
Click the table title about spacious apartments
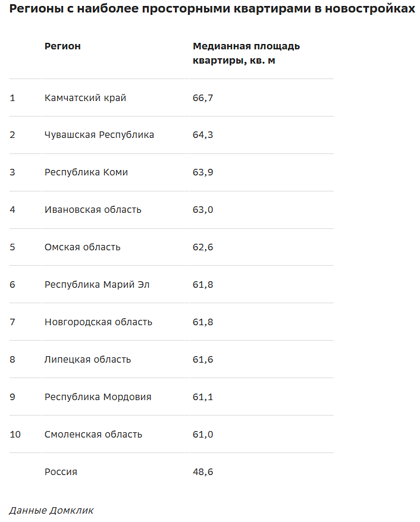pyautogui.click(x=212, y=9)
